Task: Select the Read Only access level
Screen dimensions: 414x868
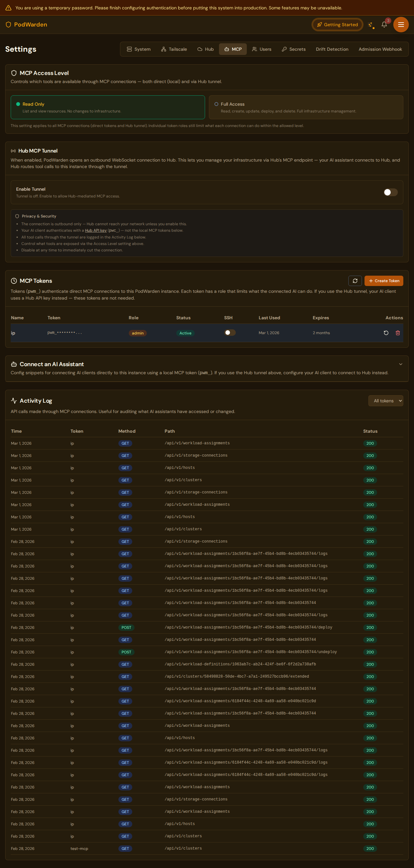Action: [x=108, y=107]
